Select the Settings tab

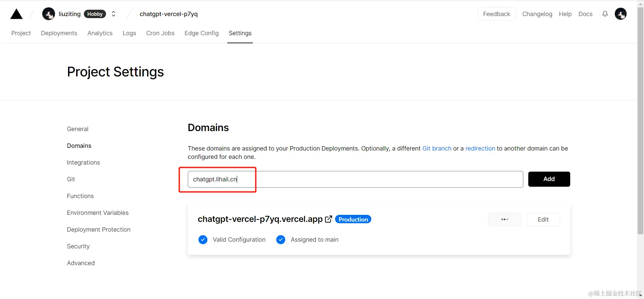click(x=240, y=33)
